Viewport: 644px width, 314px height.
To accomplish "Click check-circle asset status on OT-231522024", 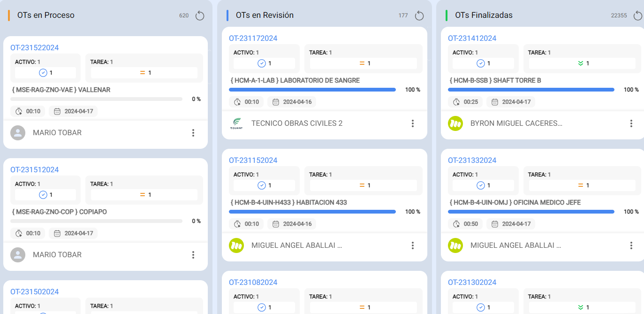I will 43,73.
